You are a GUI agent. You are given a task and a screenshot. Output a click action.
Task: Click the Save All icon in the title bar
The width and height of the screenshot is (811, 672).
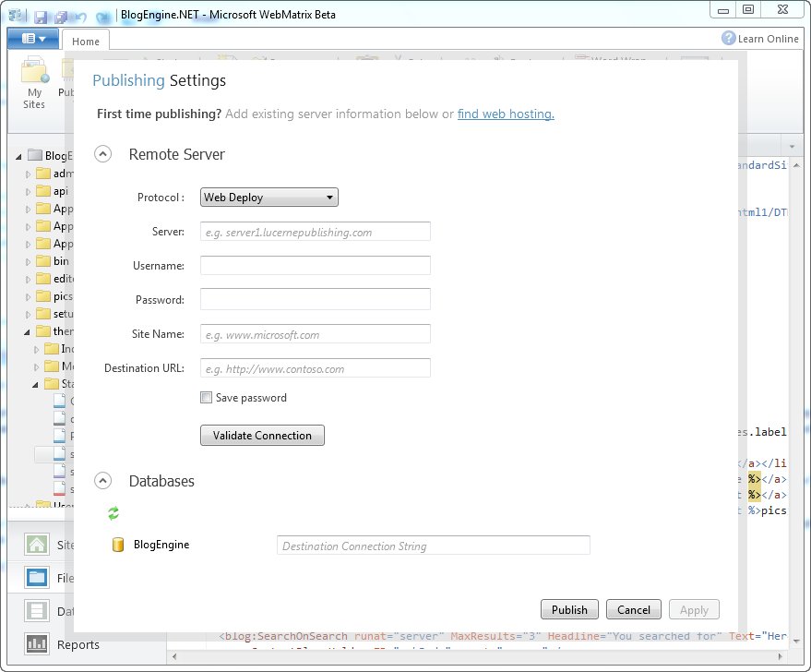click(62, 17)
